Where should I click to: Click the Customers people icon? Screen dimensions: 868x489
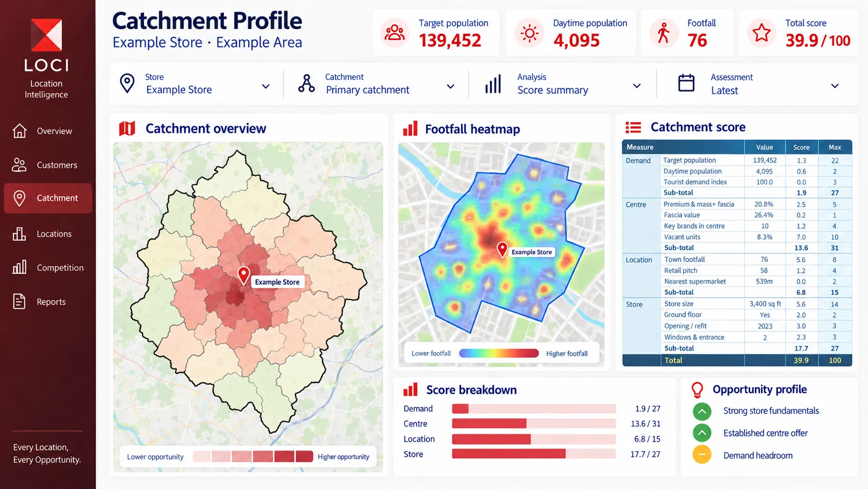tap(19, 165)
